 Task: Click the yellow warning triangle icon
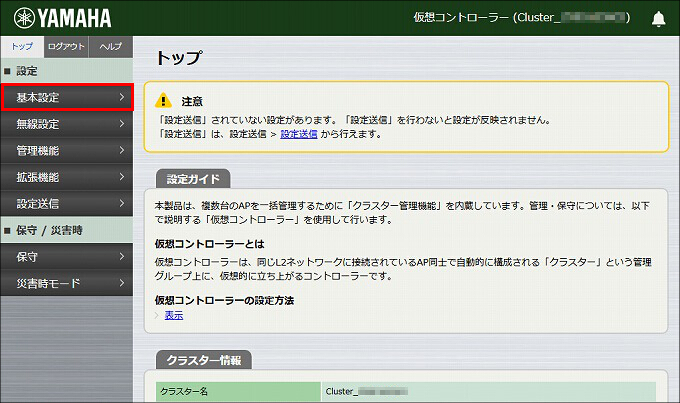(163, 100)
